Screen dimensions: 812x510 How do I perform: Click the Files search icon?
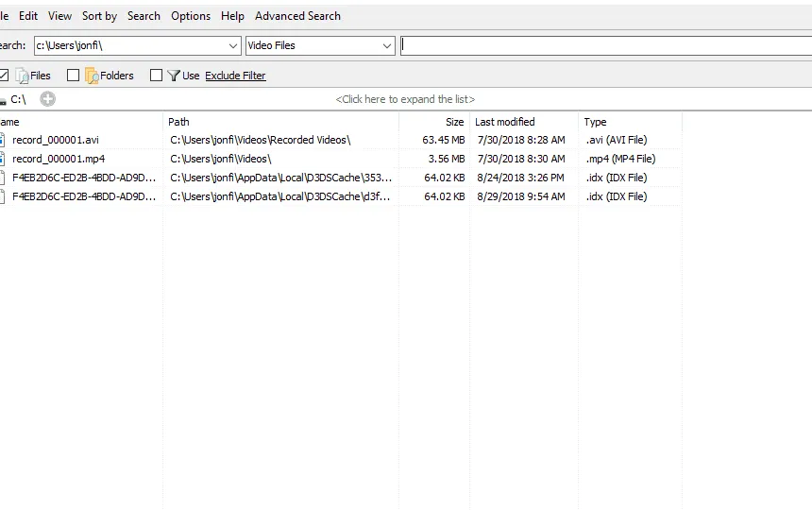[x=22, y=76]
